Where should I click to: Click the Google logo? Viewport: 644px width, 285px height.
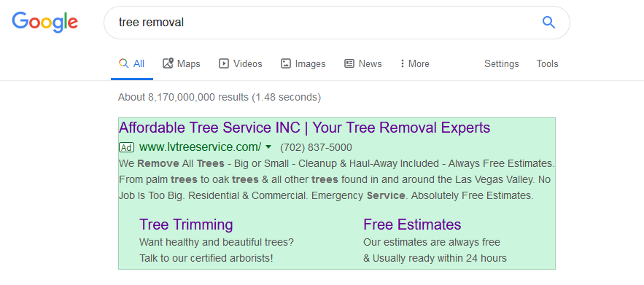[x=44, y=23]
